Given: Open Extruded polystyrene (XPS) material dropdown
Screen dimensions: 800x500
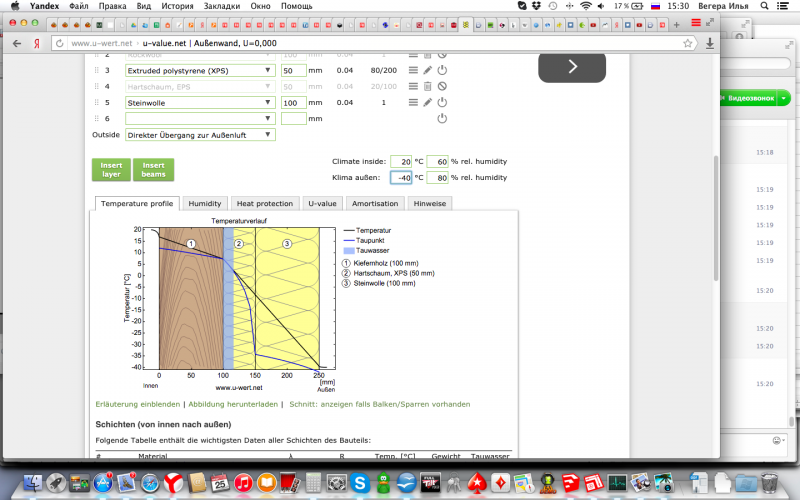Looking at the screenshot, I should click(x=200, y=70).
